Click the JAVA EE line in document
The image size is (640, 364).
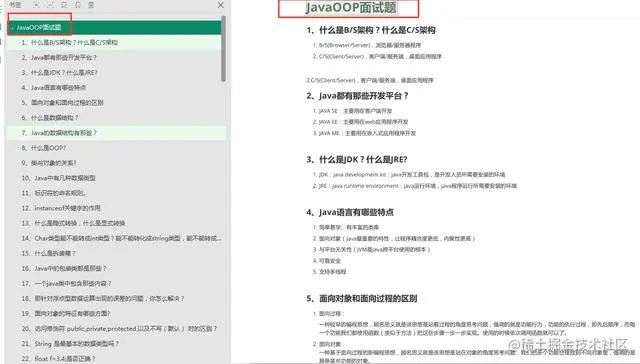(x=361, y=122)
